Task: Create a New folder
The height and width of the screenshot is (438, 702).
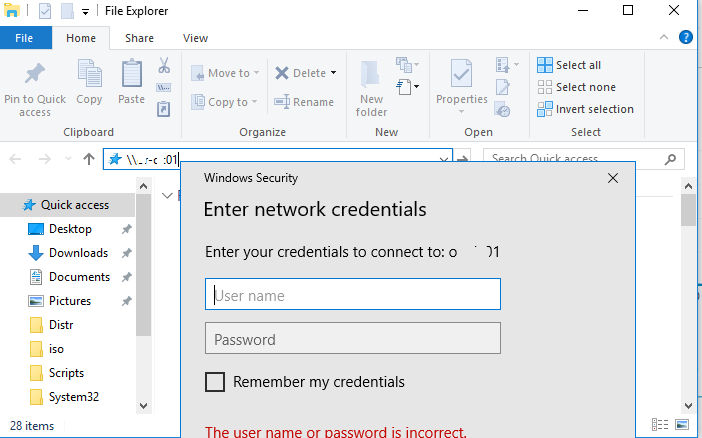Action: point(371,89)
